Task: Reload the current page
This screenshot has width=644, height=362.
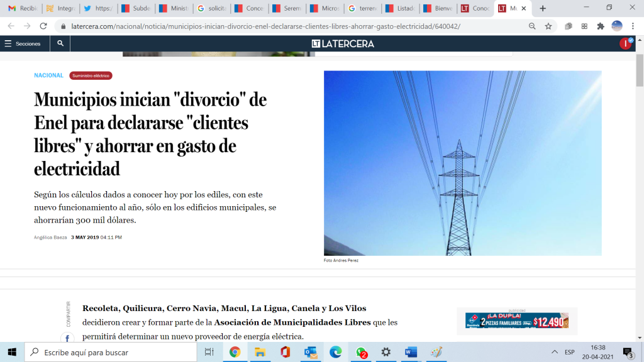Action: coord(43,26)
